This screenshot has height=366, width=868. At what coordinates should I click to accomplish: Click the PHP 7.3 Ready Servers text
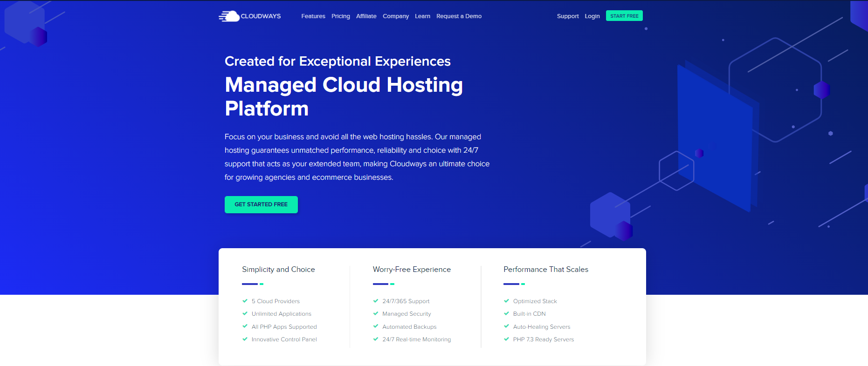[544, 339]
